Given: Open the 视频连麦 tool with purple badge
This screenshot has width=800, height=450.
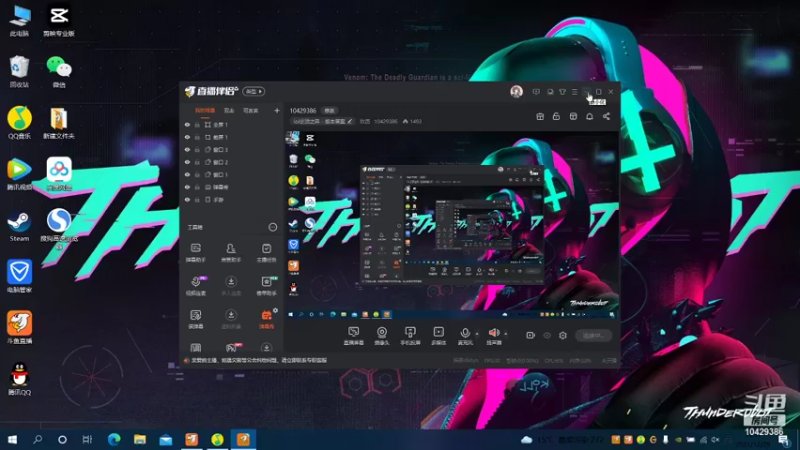Looking at the screenshot, I should pos(196,286).
